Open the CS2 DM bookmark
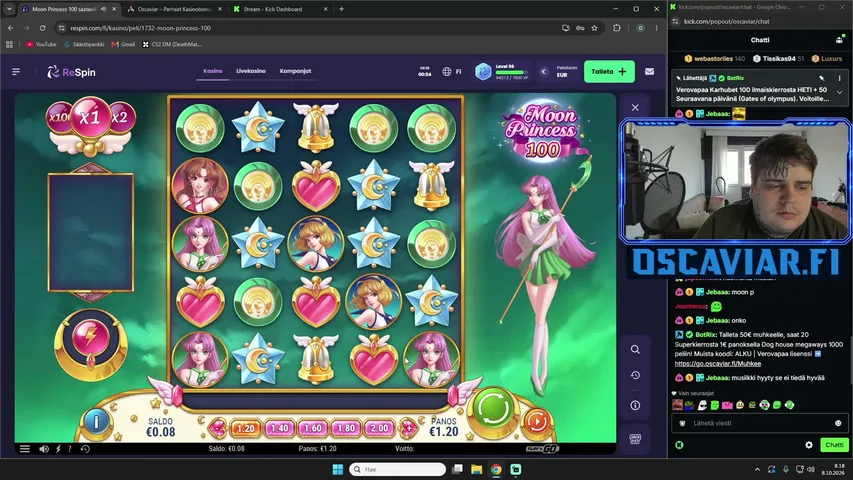This screenshot has height=480, width=853. point(172,45)
